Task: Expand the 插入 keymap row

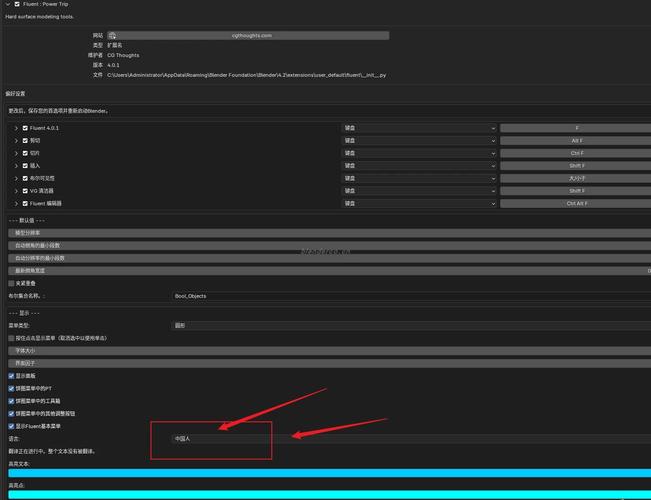Action: coord(16,166)
